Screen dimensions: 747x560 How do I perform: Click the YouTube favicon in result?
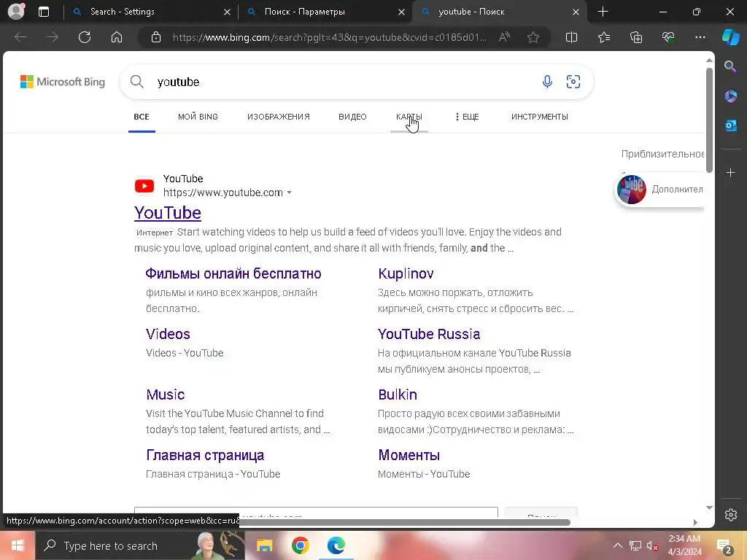[x=144, y=186]
